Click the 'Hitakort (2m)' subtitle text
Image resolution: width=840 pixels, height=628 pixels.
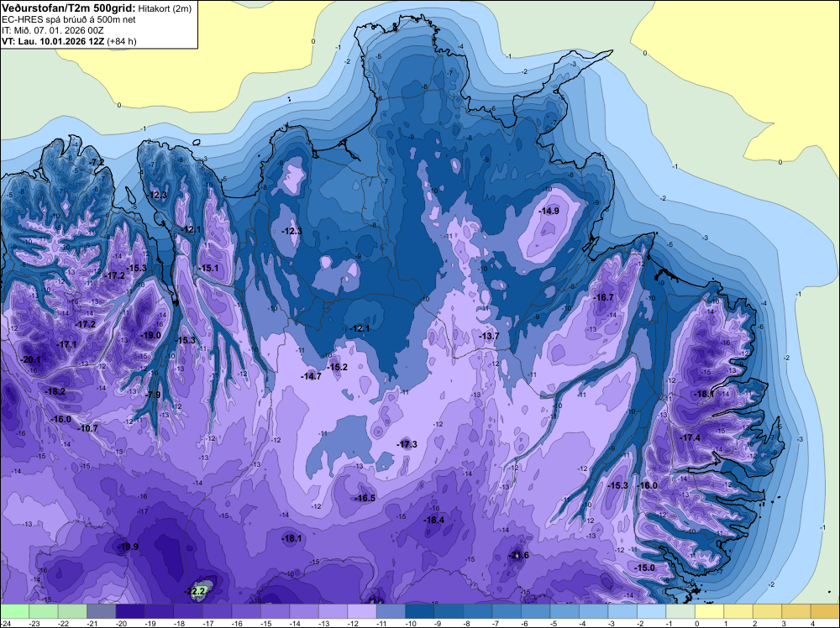click(x=165, y=8)
